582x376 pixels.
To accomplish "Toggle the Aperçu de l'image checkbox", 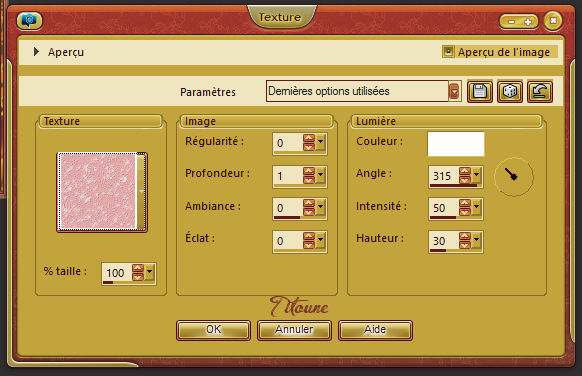I will click(x=448, y=52).
